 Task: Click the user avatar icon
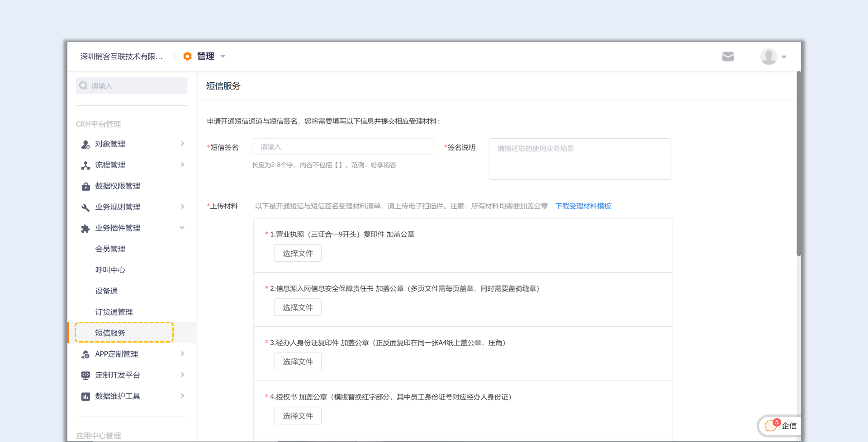pos(768,56)
